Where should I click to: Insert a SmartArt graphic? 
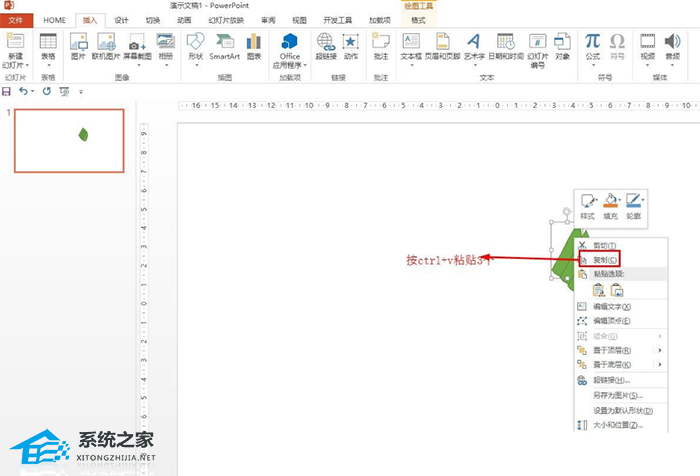click(x=225, y=42)
